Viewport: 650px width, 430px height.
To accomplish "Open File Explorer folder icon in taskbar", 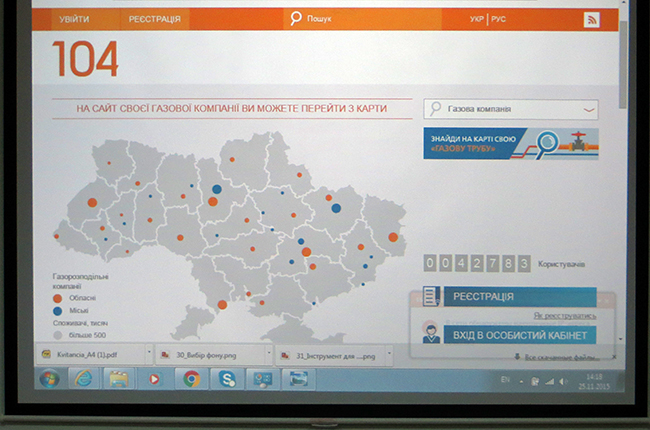I will pos(118,378).
